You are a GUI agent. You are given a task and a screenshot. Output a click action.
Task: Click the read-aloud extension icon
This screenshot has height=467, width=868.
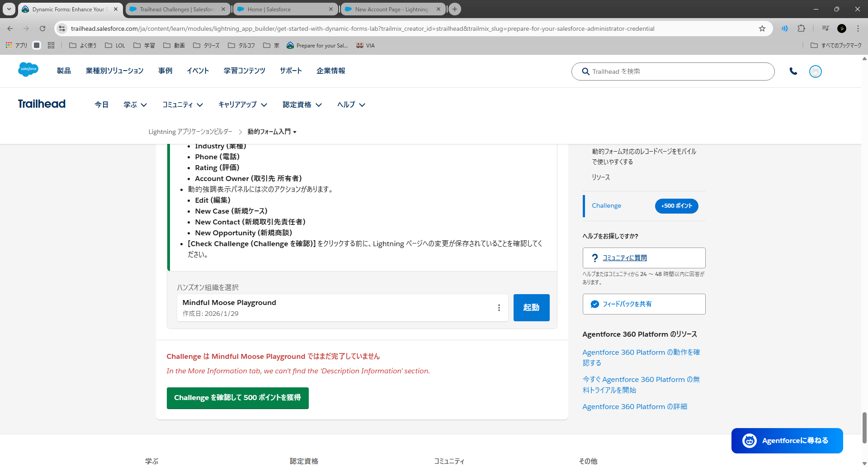coord(784,29)
